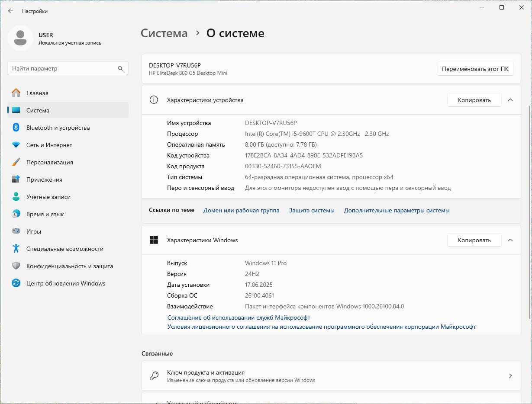The height and width of the screenshot is (404, 532).
Task: Click the back arrow in the title bar
Action: 11,11
